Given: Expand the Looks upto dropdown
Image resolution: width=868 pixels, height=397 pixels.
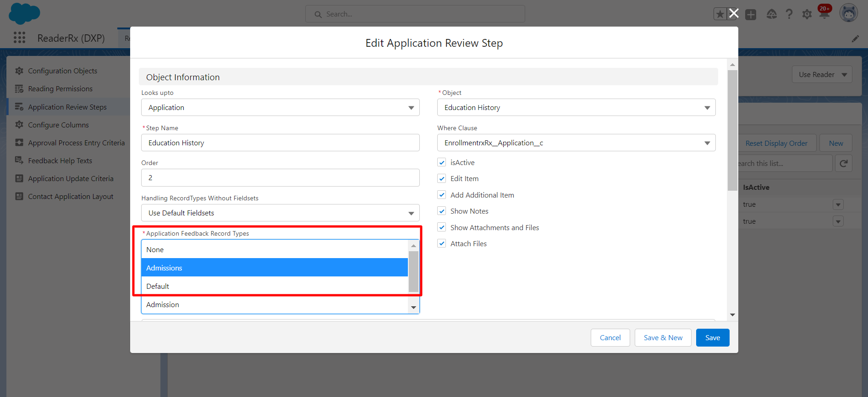Looking at the screenshot, I should point(280,108).
